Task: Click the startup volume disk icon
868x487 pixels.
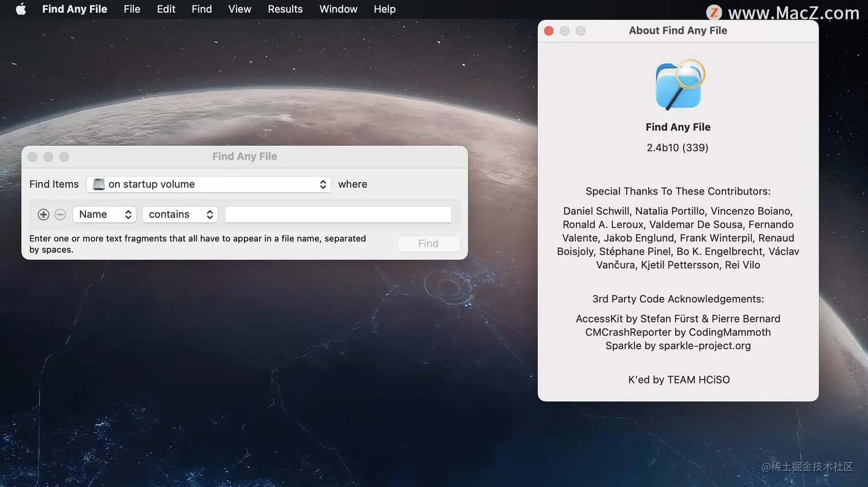Action: tap(99, 184)
